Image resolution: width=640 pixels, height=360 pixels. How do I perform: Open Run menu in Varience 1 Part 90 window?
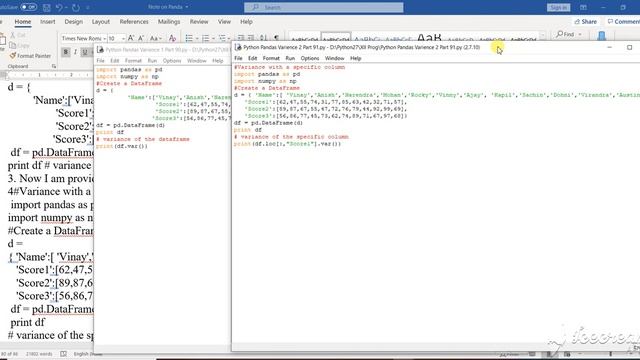[x=152, y=61]
